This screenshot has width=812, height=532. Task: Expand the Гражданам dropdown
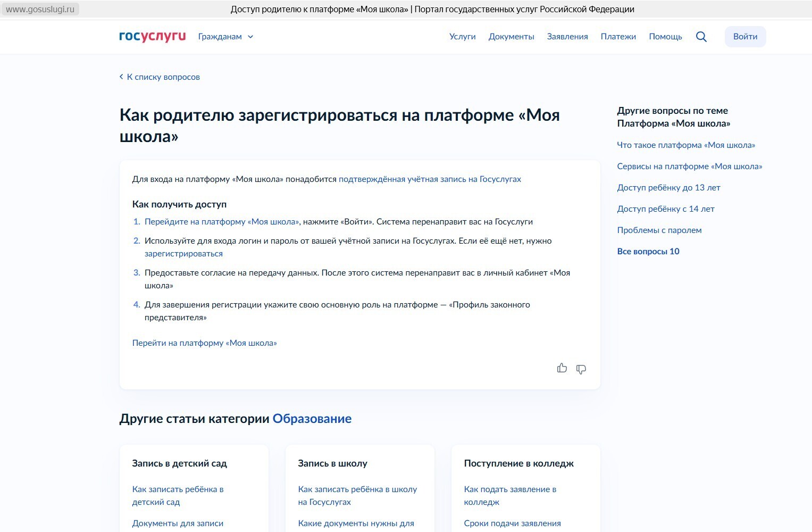coord(225,37)
